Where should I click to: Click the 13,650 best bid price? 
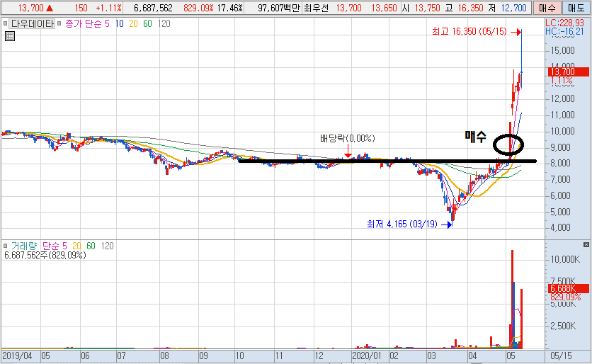[384, 8]
